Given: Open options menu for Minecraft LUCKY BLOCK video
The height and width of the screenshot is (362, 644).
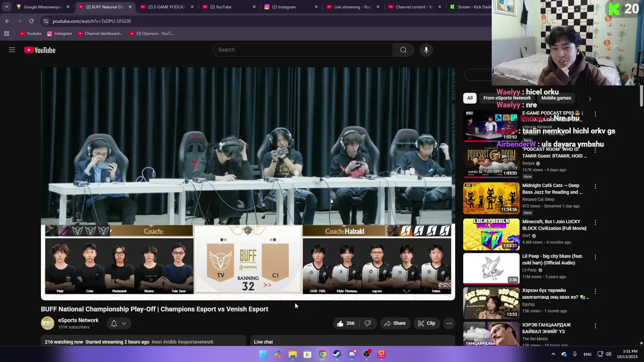Looking at the screenshot, I should tap(595, 222).
